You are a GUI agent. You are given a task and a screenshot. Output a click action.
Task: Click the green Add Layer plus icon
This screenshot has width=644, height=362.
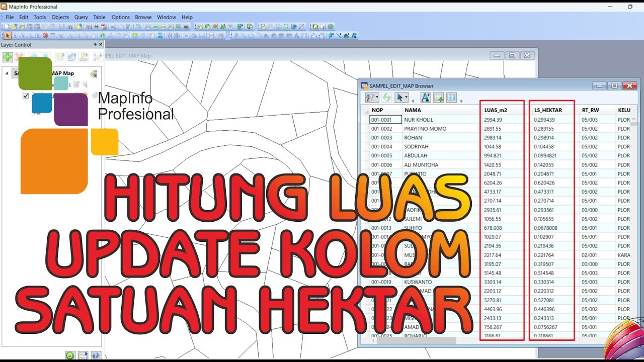tap(8, 57)
